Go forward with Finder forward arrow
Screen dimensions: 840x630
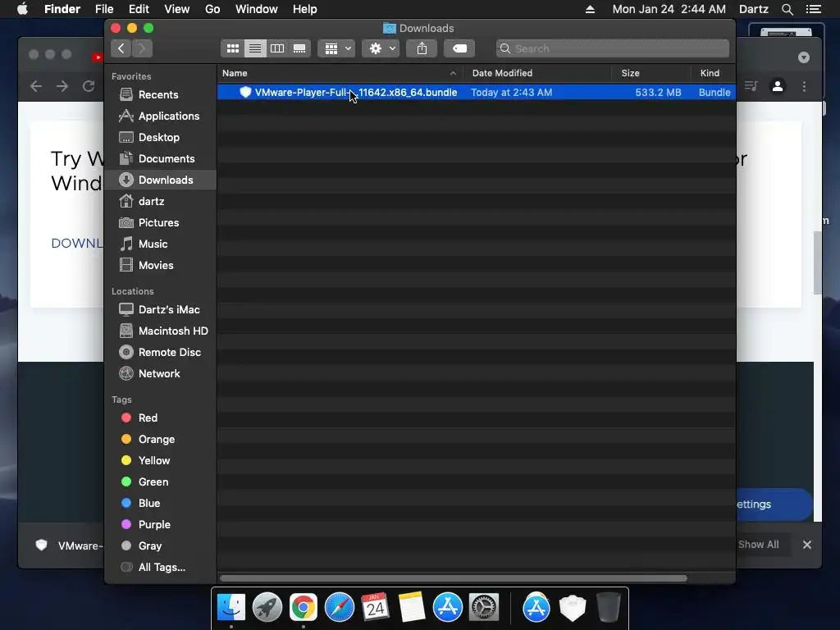[142, 48]
